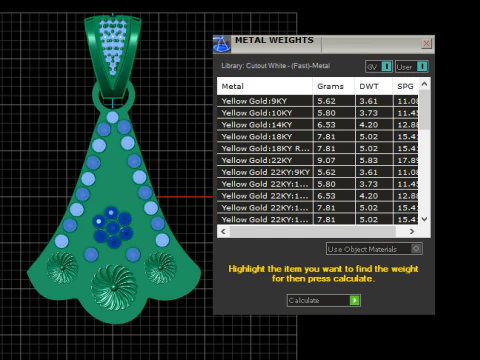Screen dimensions: 480x360
Task: Select the Yellow Gold:22KY row
Action: [318, 160]
